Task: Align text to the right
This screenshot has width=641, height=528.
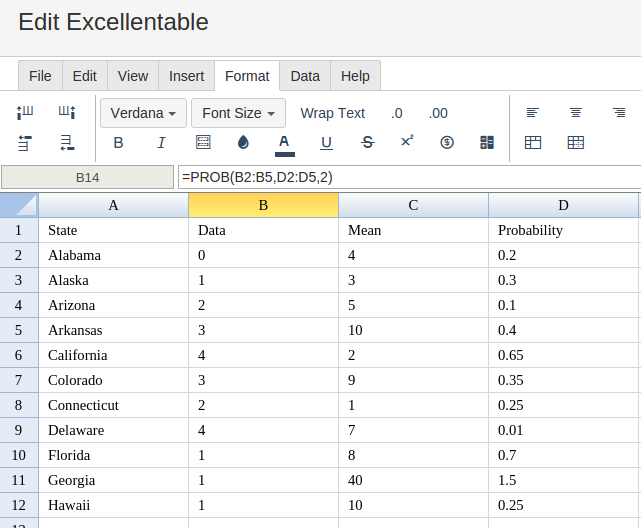Action: tap(619, 113)
